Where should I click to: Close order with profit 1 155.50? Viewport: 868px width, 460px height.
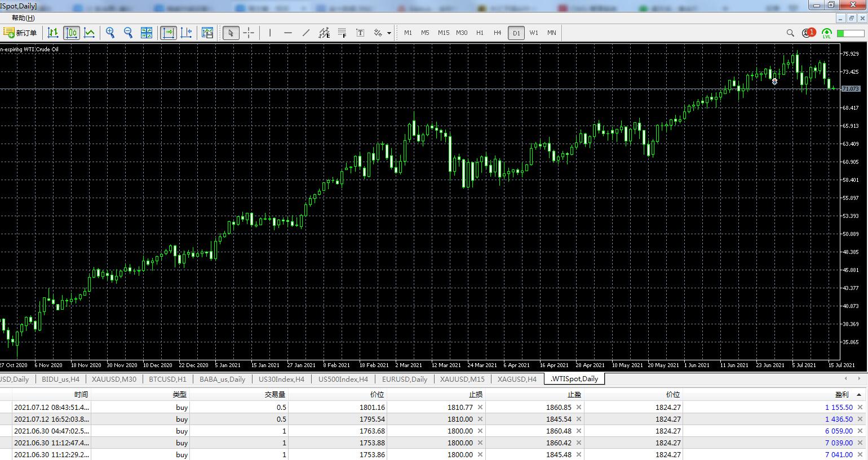pyautogui.click(x=860, y=407)
